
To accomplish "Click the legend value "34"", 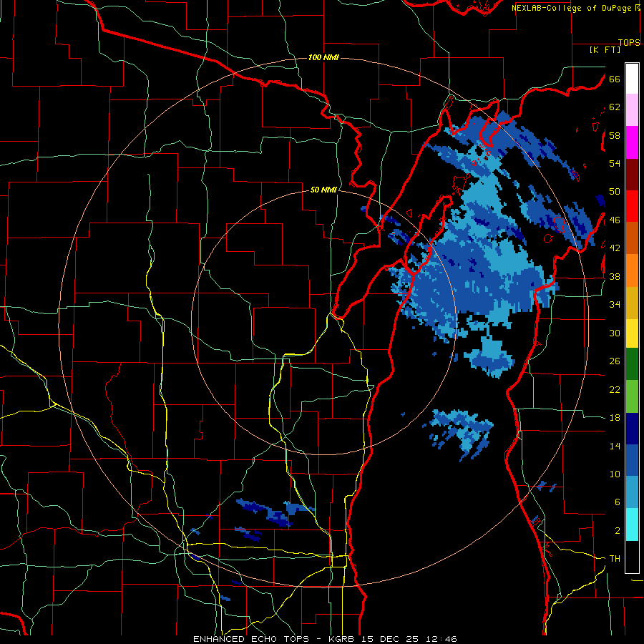I will click(615, 305).
